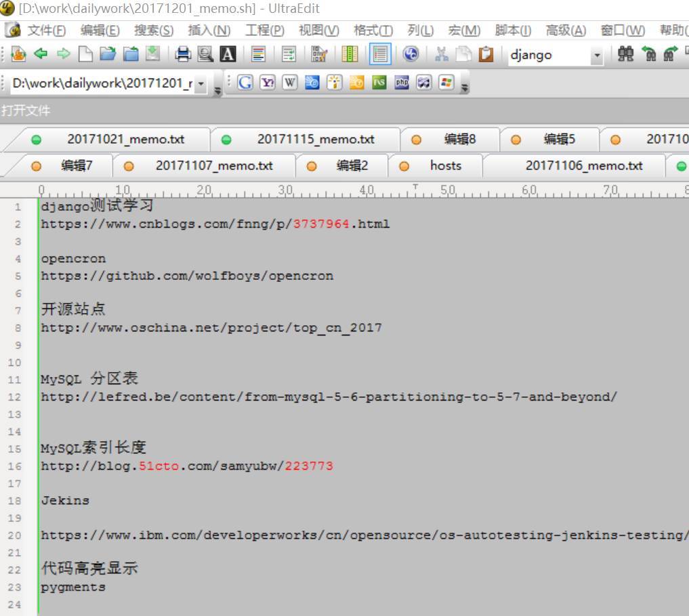
Task: Open the 格式(T) menu
Action: click(x=373, y=30)
